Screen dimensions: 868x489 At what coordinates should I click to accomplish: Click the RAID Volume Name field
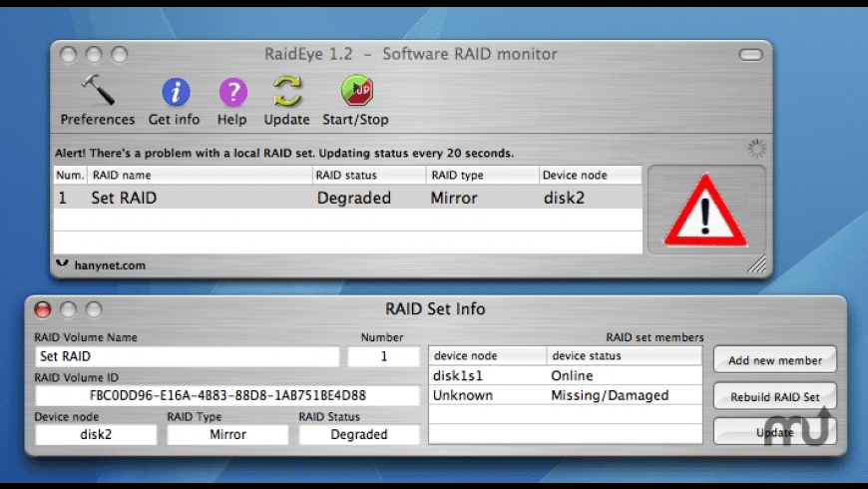188,356
